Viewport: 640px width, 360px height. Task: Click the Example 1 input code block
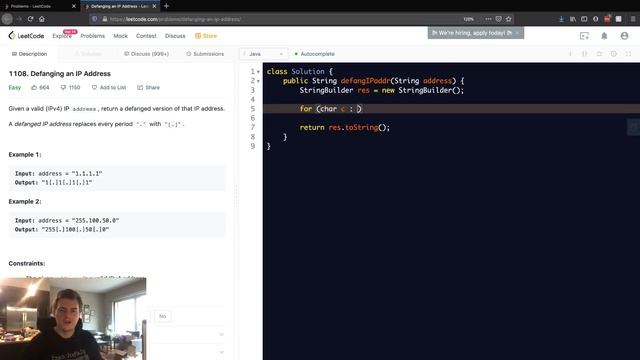point(117,178)
